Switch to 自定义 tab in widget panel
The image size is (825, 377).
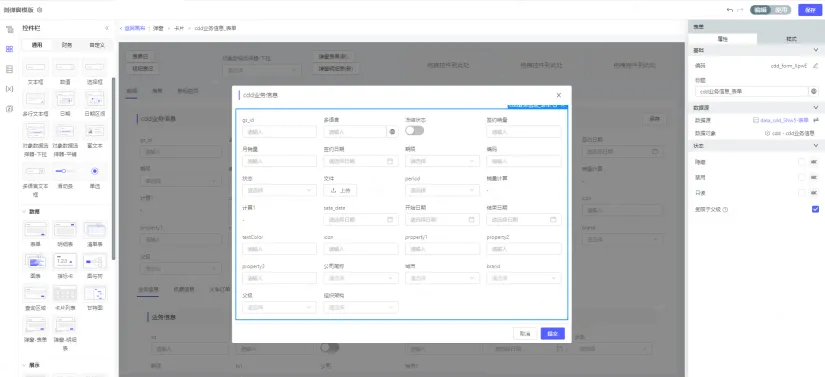pos(97,45)
